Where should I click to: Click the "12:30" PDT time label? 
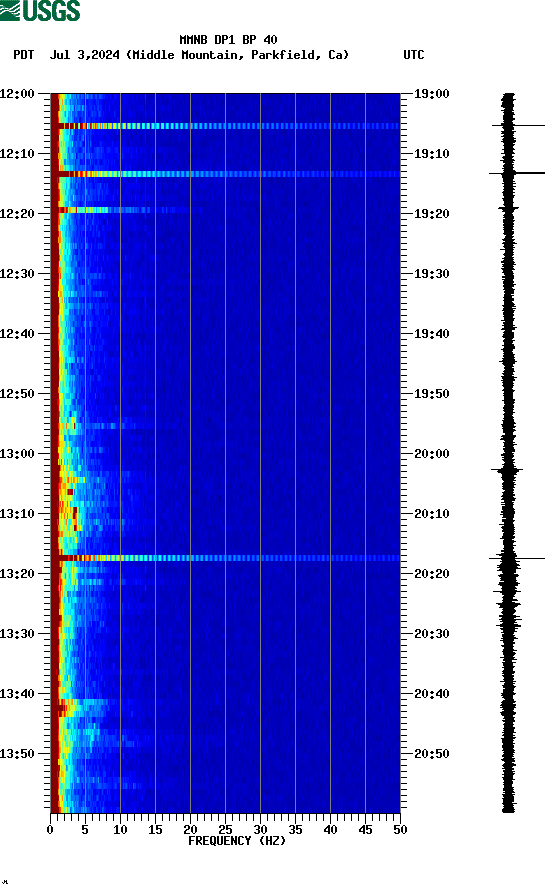(17, 273)
